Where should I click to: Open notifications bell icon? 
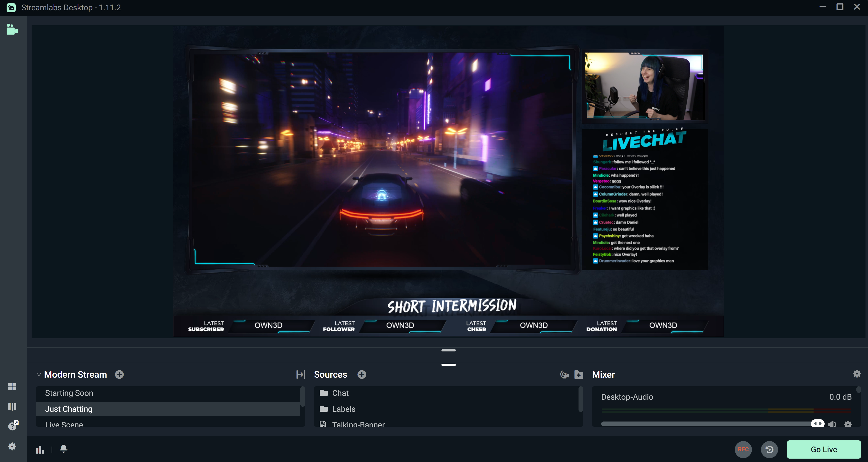click(63, 449)
